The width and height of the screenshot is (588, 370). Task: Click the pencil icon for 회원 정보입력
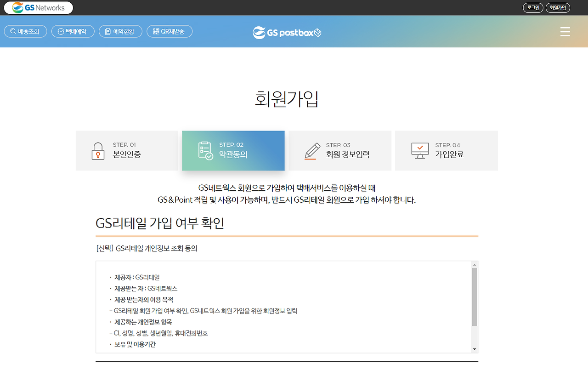[312, 151]
